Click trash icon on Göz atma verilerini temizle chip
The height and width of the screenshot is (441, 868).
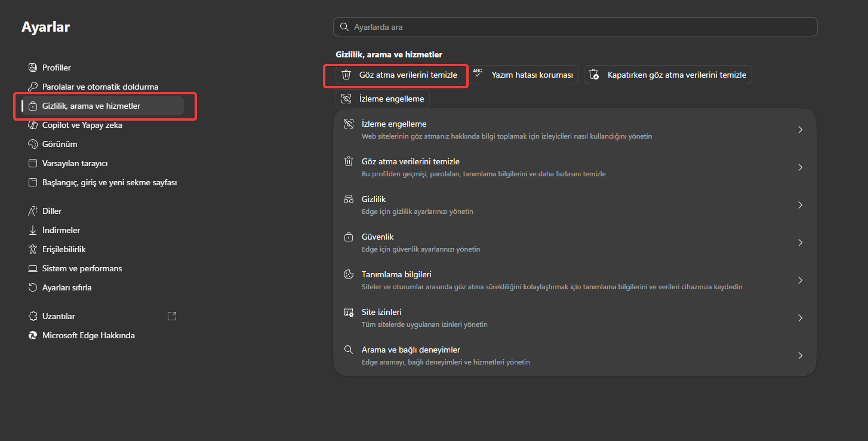point(346,75)
